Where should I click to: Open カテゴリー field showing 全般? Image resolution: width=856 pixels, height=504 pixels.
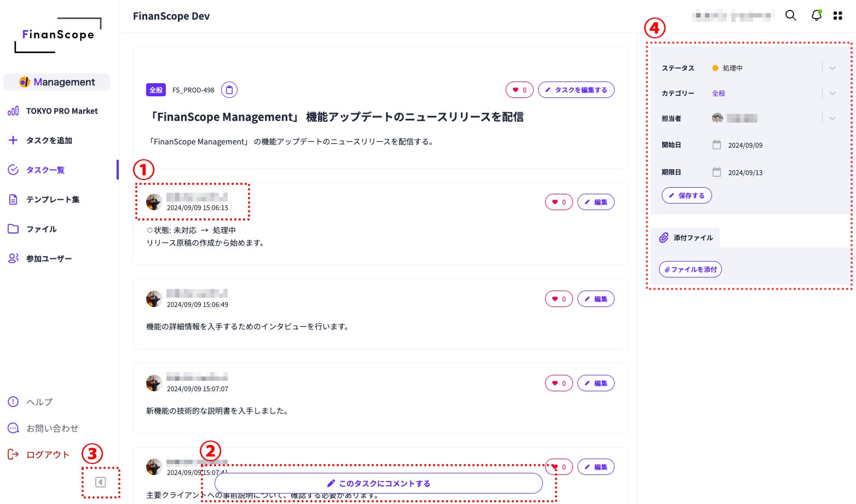(775, 93)
